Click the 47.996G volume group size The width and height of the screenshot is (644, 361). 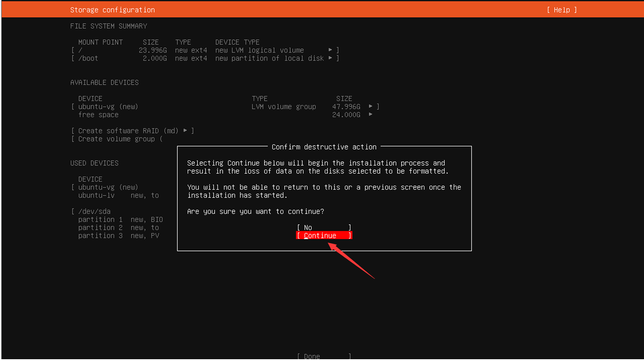(346, 107)
